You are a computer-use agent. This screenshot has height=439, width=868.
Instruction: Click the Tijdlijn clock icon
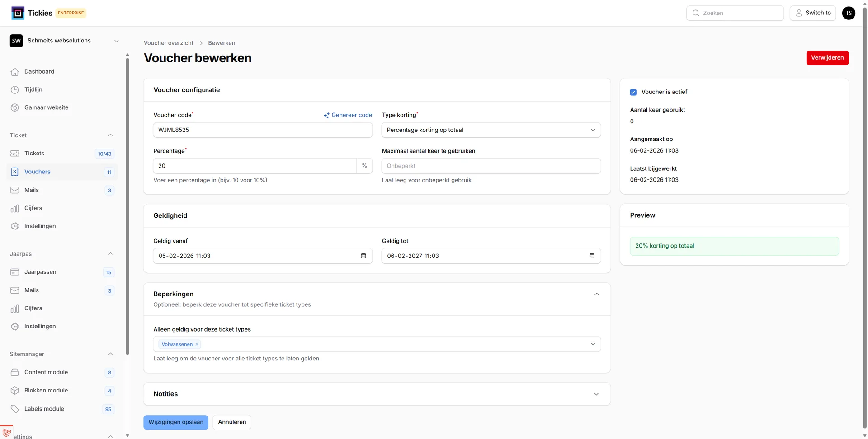[x=15, y=90]
